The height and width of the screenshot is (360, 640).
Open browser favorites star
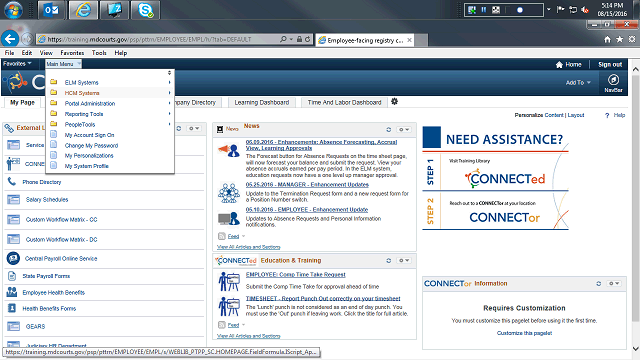coord(620,39)
